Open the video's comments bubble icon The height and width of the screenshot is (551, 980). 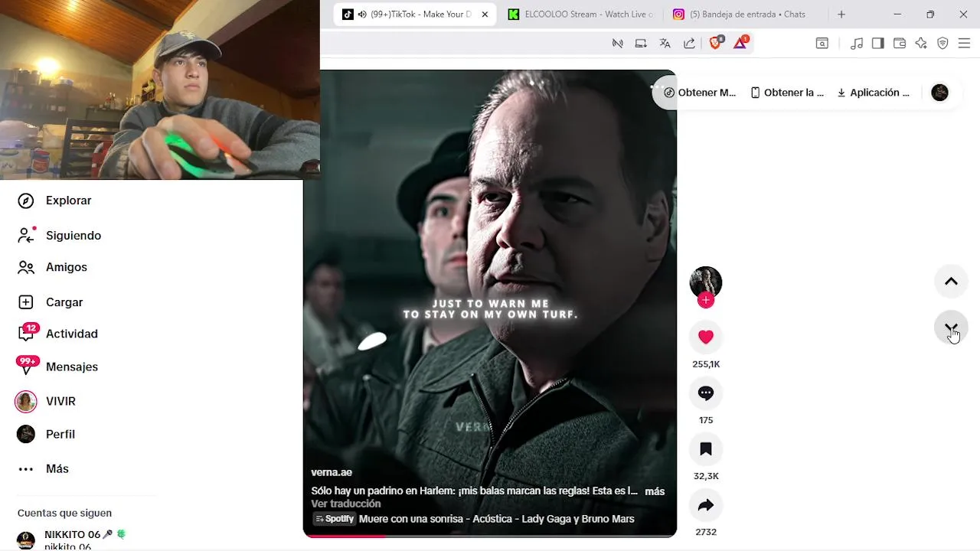(706, 393)
